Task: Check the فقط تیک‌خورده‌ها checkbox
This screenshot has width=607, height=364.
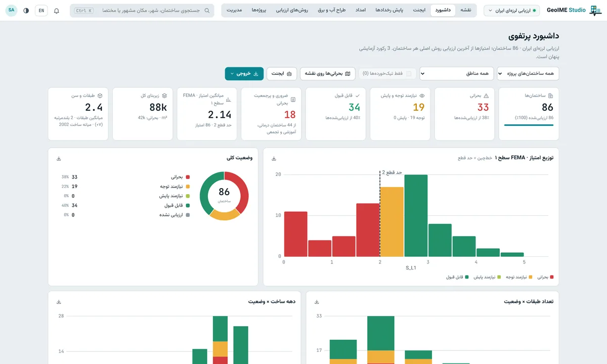Action: click(x=409, y=74)
